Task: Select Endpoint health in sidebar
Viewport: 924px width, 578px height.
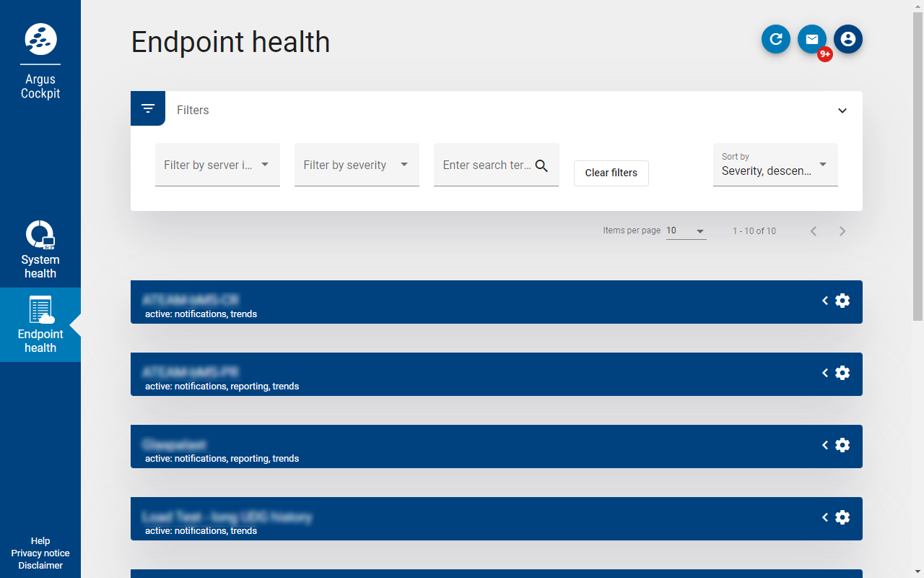Action: [x=40, y=325]
